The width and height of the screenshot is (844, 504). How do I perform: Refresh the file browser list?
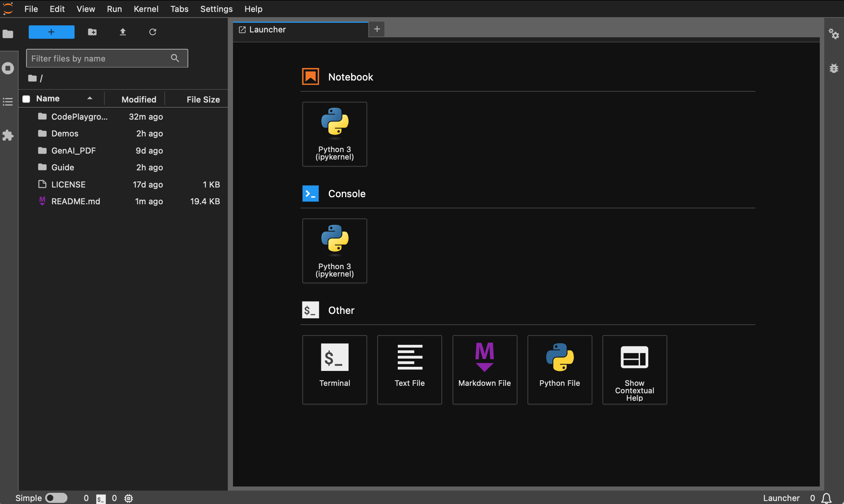(152, 32)
